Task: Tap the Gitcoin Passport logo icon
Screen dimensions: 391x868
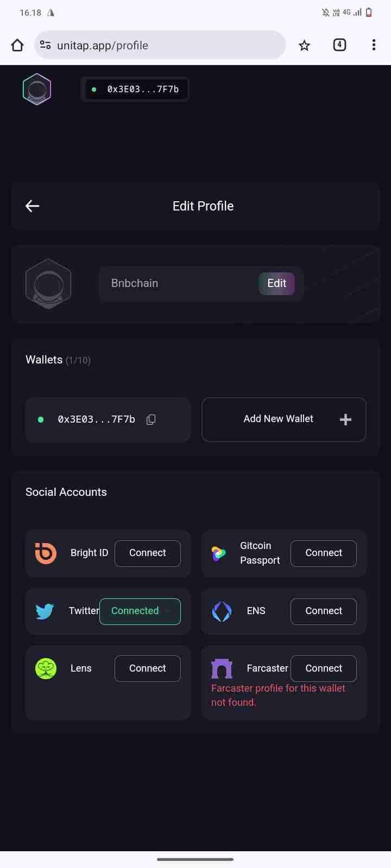Action: [219, 553]
